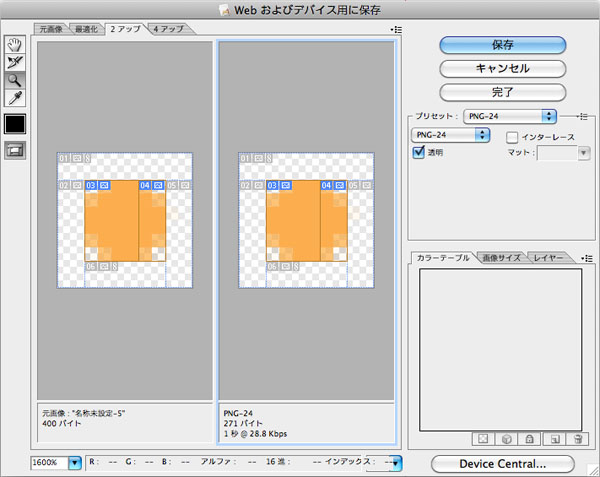Toggle slice visibility button in toolbox
Screen dimensions: 600x477
[16, 150]
